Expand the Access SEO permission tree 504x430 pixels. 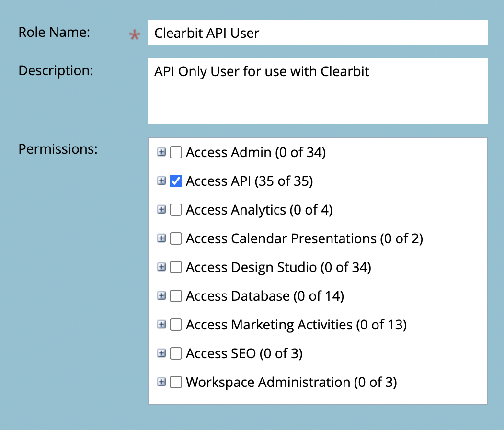pyautogui.click(x=161, y=353)
